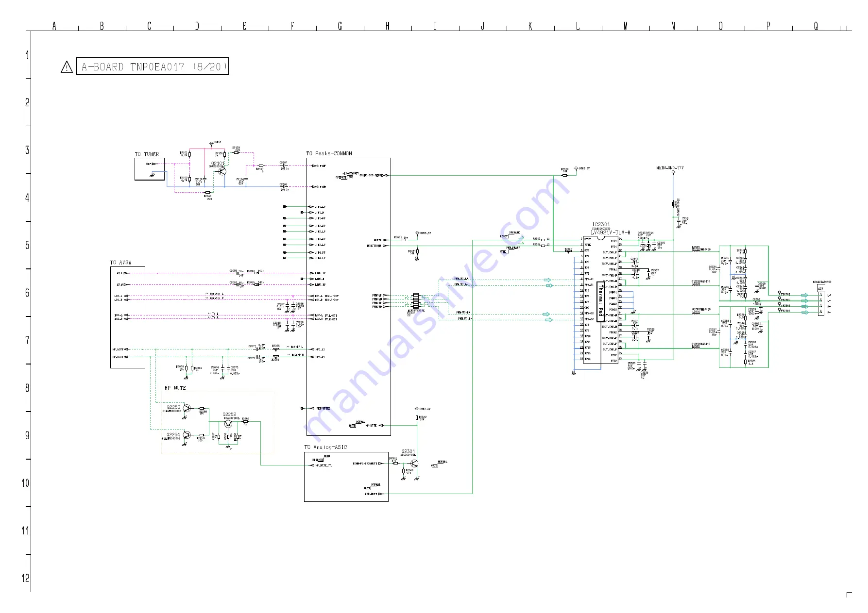Click the 'TO AVSW' block label
The height and width of the screenshot is (613, 868).
[121, 263]
